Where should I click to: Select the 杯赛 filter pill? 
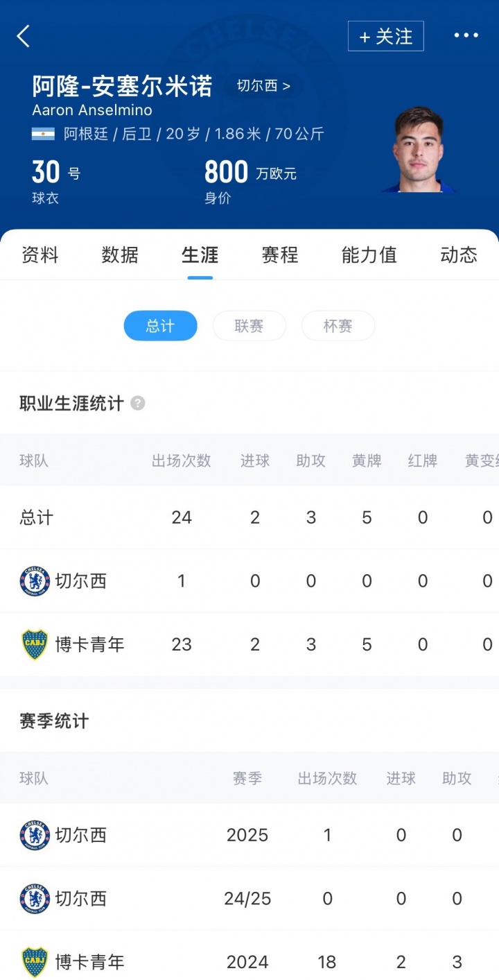[x=338, y=326]
